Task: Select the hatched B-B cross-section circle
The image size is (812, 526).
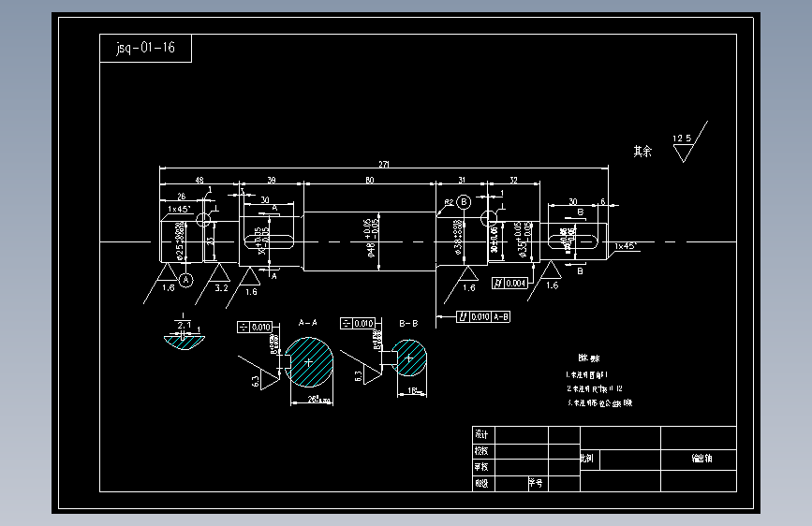Action: (x=409, y=358)
